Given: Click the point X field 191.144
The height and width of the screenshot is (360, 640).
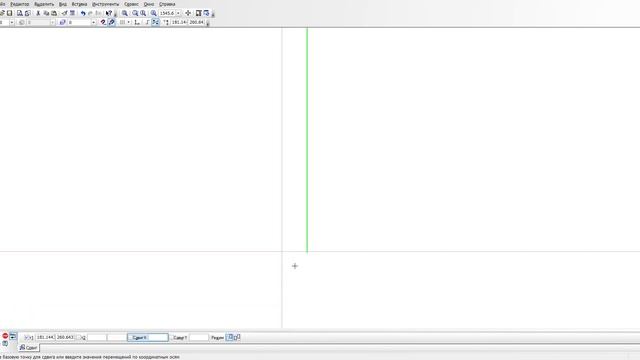Looking at the screenshot, I should tap(45, 338).
